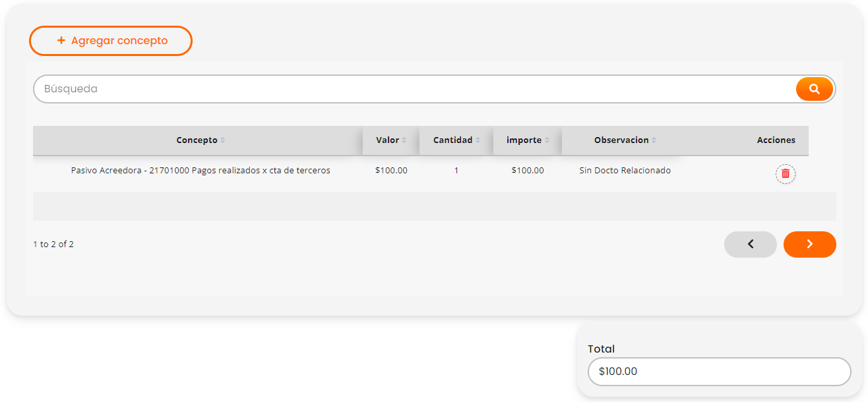Click the 1 to 2 of 2 pagination text
This screenshot has width=868, height=402.
click(x=53, y=244)
